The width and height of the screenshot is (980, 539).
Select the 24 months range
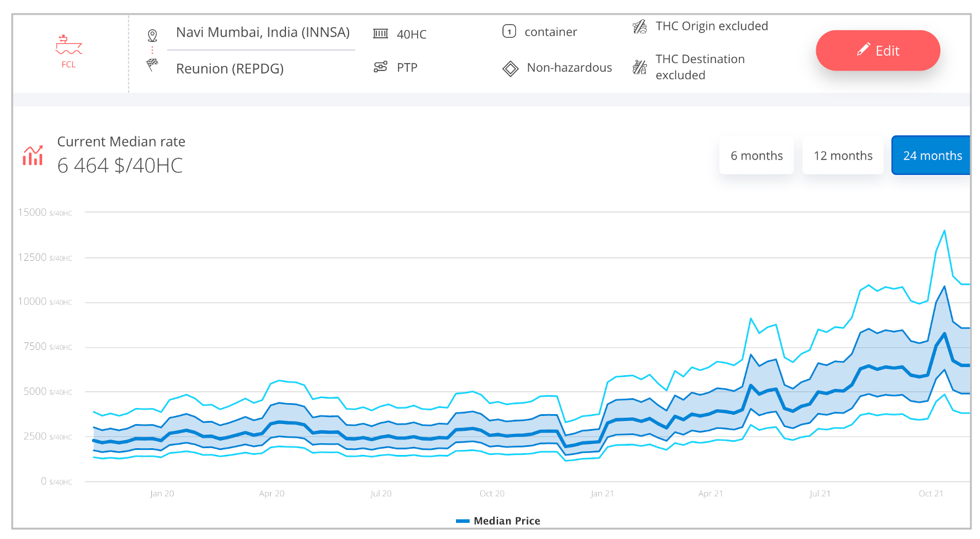(931, 156)
